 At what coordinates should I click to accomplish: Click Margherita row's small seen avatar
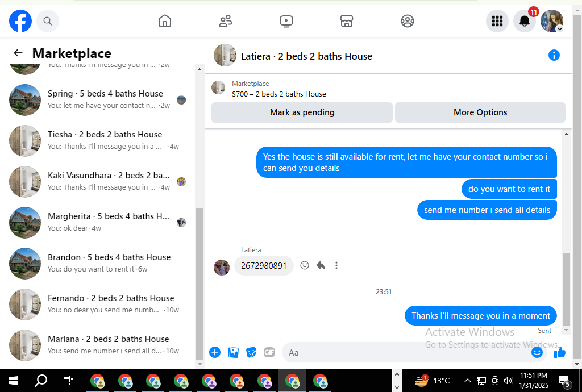coord(181,223)
